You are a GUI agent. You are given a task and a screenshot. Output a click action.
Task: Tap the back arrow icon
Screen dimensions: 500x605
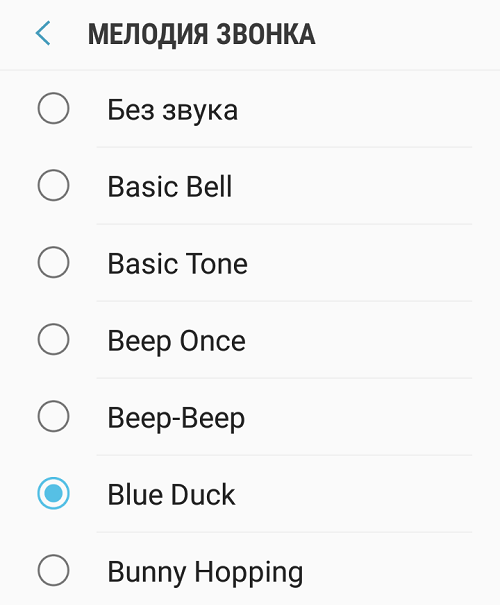pos(43,34)
